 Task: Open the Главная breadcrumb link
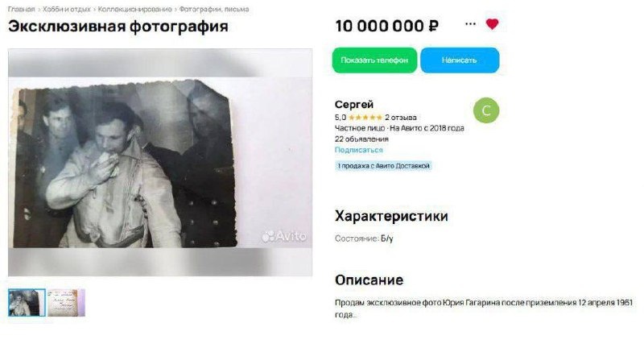[x=22, y=9]
